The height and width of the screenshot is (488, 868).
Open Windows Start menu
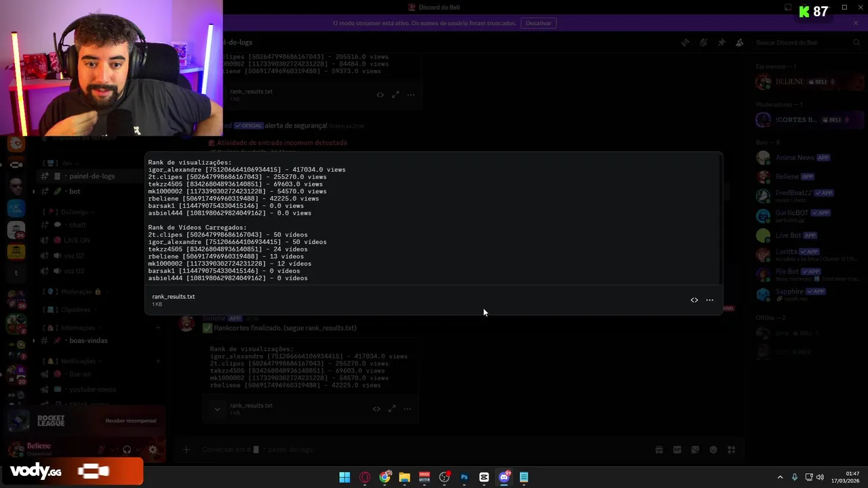pyautogui.click(x=344, y=477)
